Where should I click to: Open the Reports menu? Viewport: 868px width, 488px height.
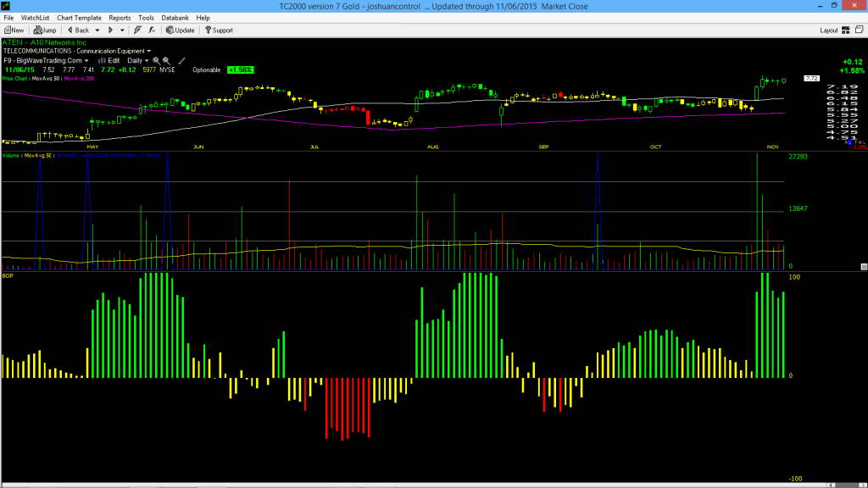[x=120, y=18]
